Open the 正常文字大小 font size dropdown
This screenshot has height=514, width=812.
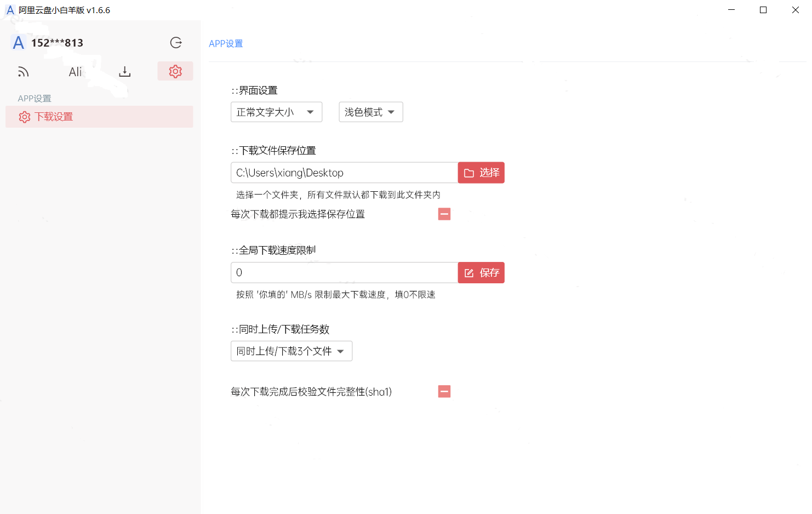[276, 112]
